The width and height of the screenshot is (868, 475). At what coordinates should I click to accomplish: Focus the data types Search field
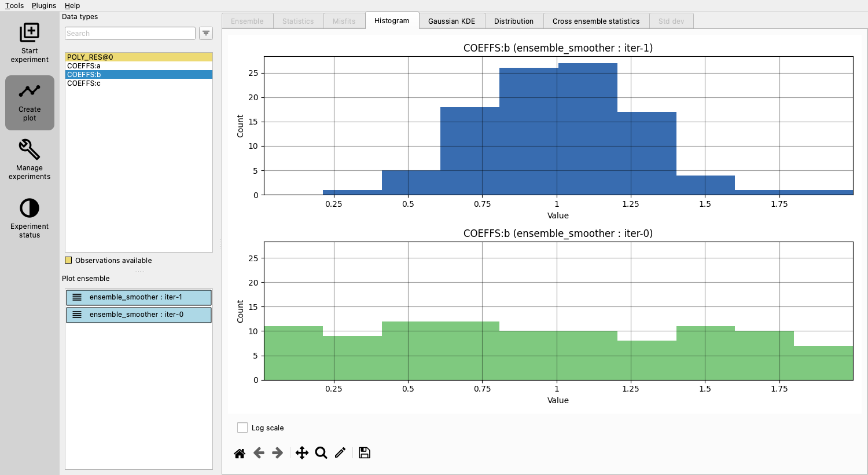(x=130, y=34)
